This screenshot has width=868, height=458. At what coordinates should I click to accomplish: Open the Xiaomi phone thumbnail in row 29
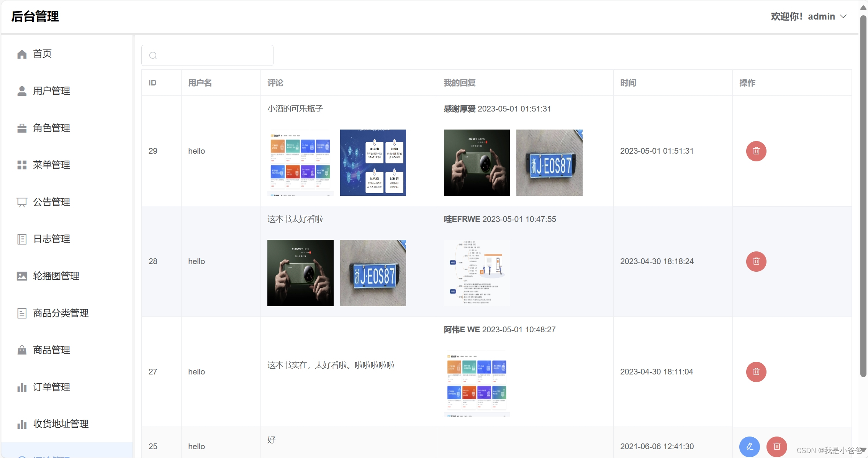coord(476,163)
